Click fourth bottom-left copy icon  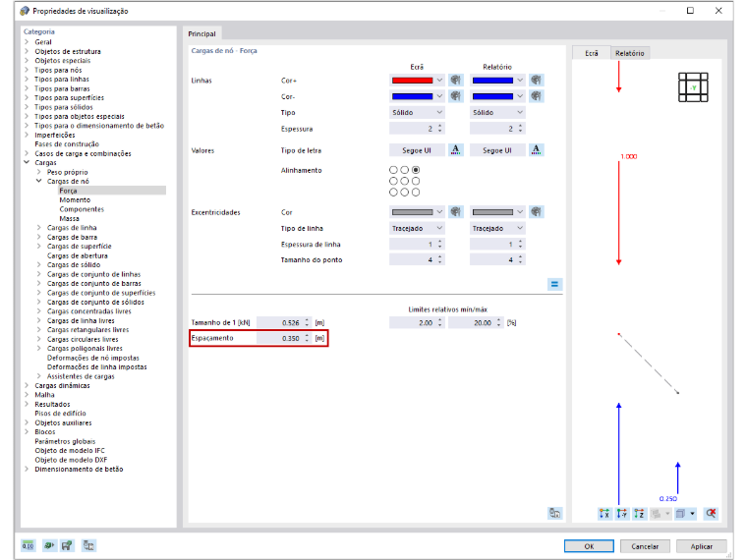(88, 545)
